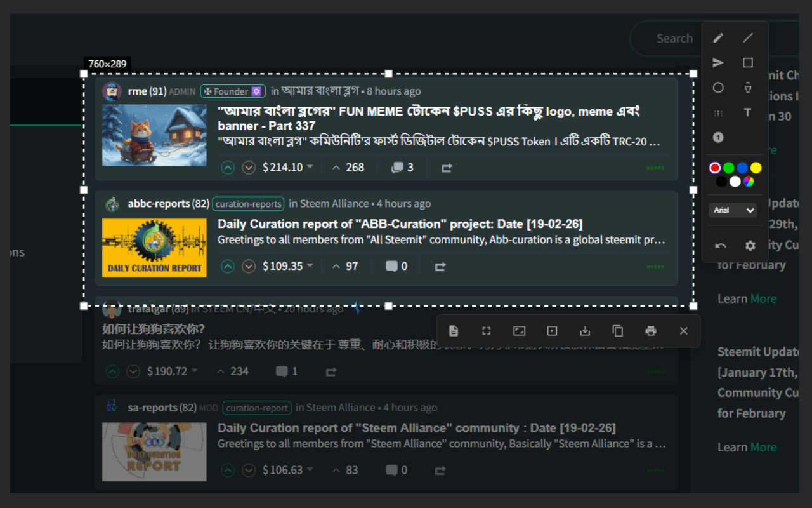The height and width of the screenshot is (508, 812).
Task: Download the captured screenshot
Action: (585, 331)
